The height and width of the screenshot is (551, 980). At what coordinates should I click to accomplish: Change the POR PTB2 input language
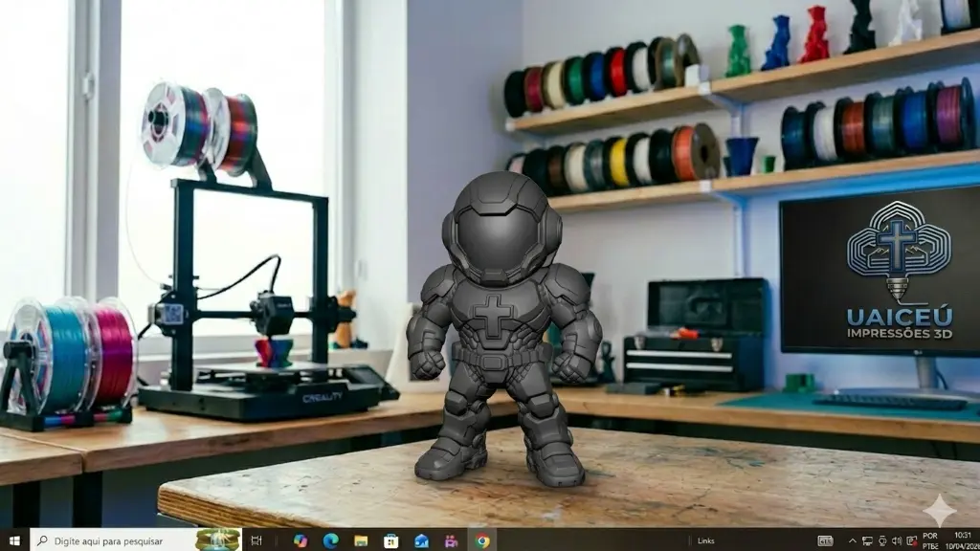click(930, 541)
